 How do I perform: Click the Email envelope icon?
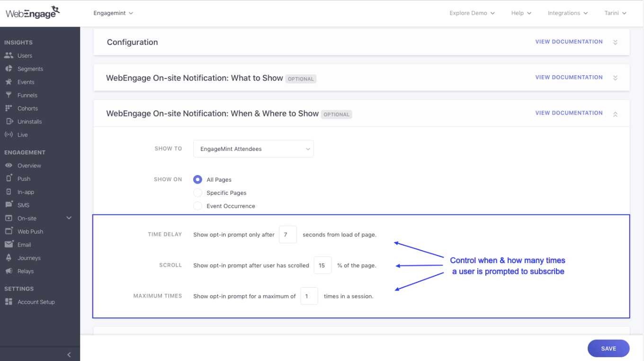pos(9,245)
